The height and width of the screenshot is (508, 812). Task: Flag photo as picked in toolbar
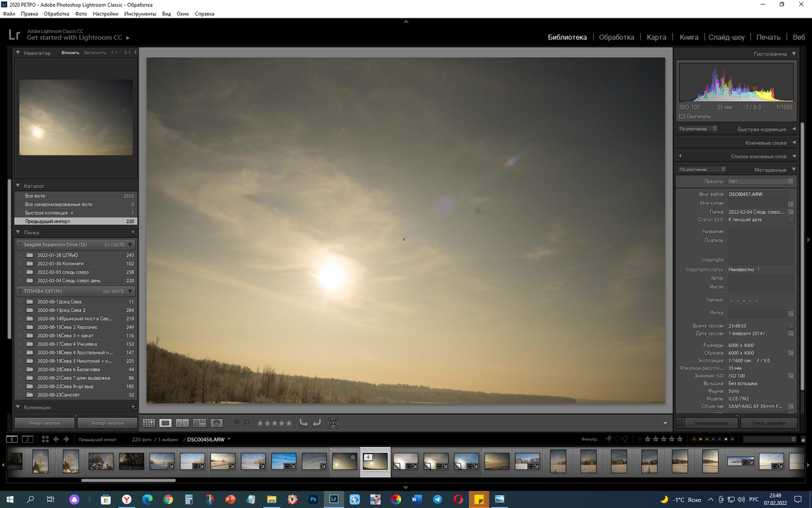click(x=237, y=423)
